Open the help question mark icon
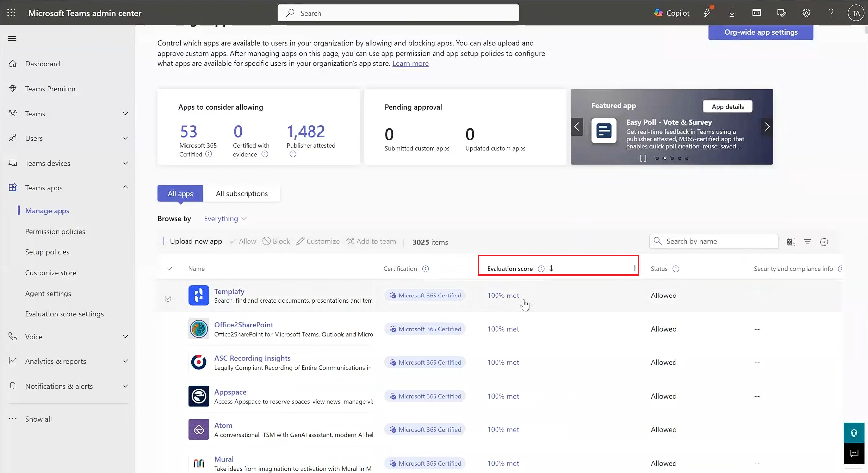Image resolution: width=868 pixels, height=473 pixels. pos(831,13)
